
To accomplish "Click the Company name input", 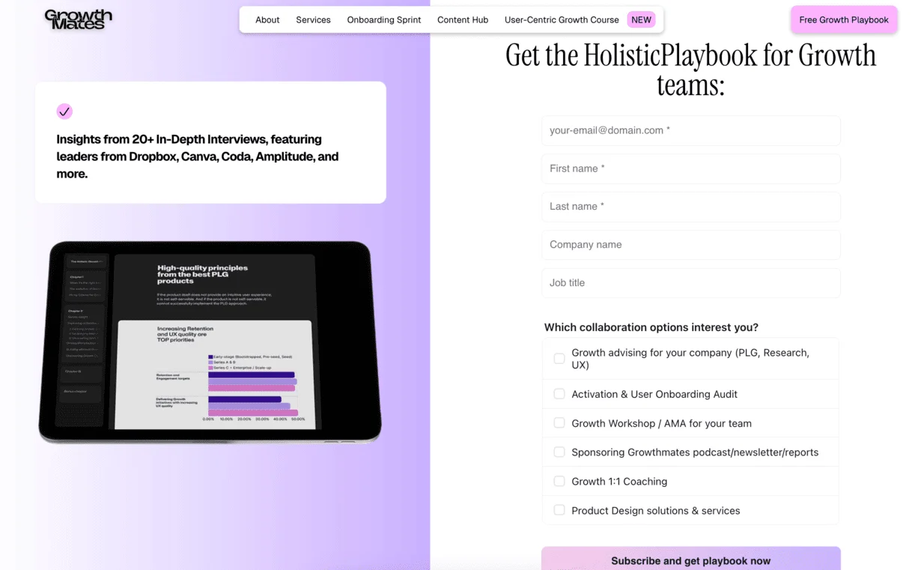I will point(690,245).
